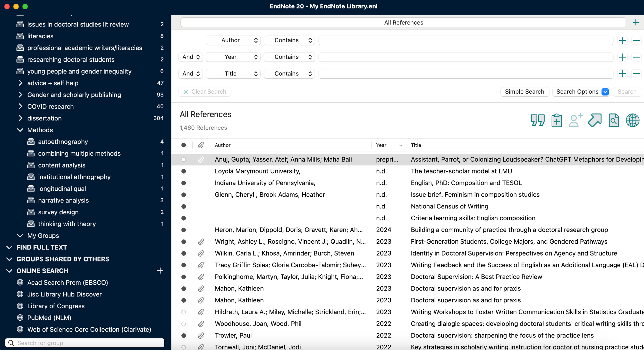Toggle read status dot for Hildreth reference
The image size is (644, 350).
pos(184,312)
